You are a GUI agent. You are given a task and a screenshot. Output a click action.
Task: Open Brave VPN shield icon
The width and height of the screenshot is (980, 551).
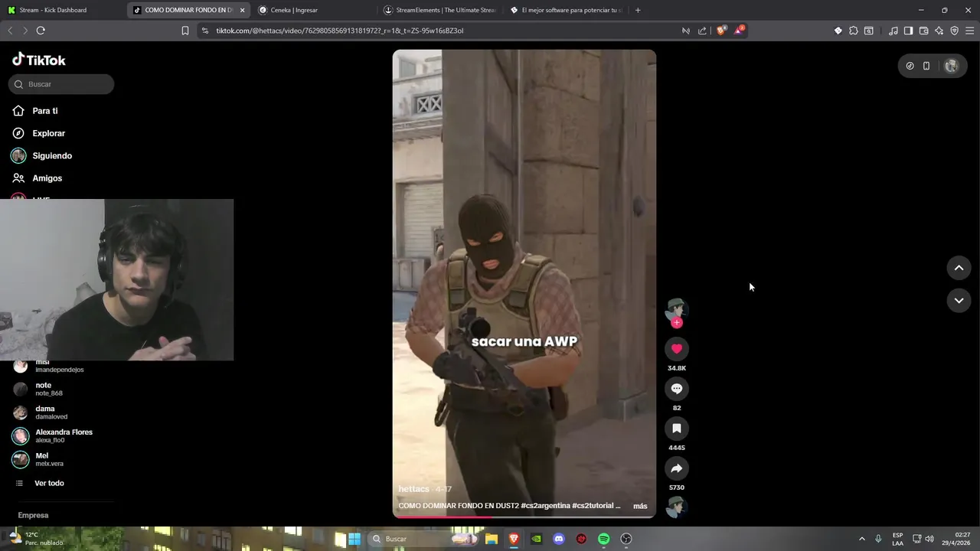[x=955, y=31]
